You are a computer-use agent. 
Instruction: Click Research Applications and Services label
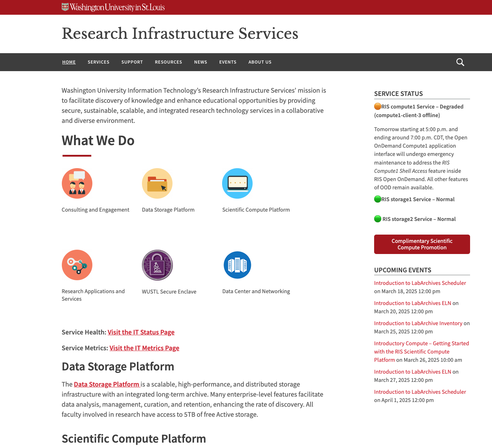pos(93,295)
